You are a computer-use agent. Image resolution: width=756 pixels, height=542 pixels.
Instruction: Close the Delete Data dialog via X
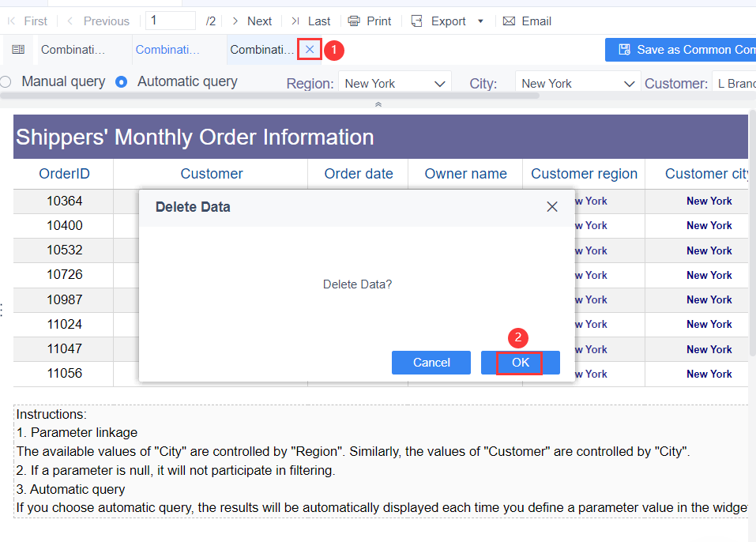[552, 207]
